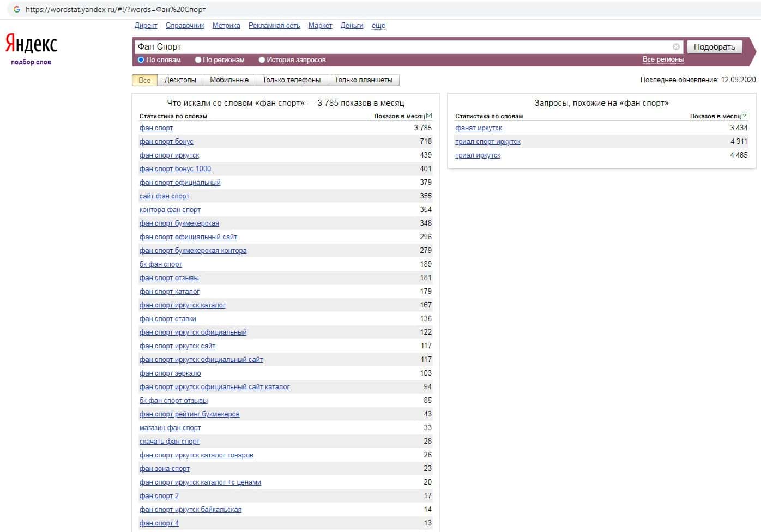Click the 'Директ' top navigation link
The image size is (761, 532).
tap(146, 26)
